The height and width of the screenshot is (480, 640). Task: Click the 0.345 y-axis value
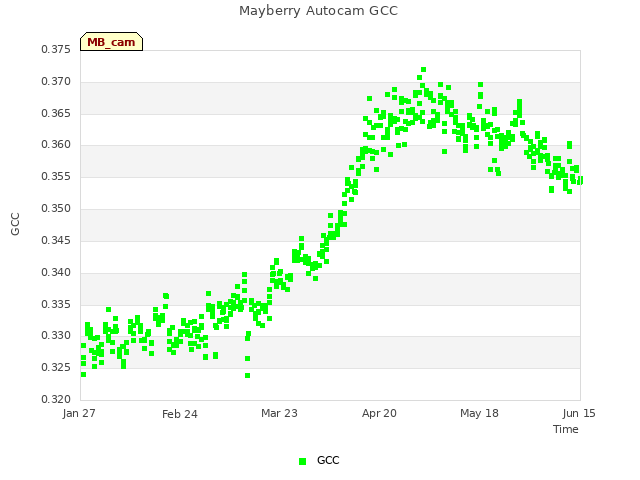click(x=56, y=240)
